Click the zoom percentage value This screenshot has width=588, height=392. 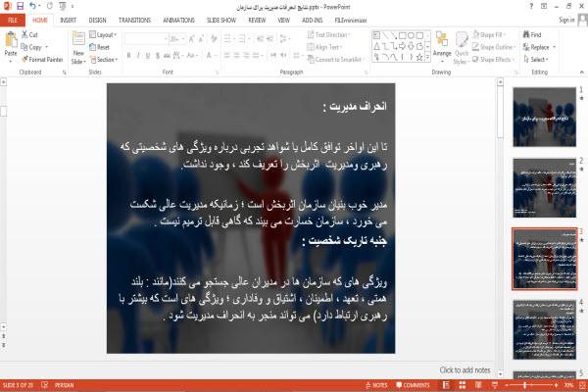[x=568, y=385]
